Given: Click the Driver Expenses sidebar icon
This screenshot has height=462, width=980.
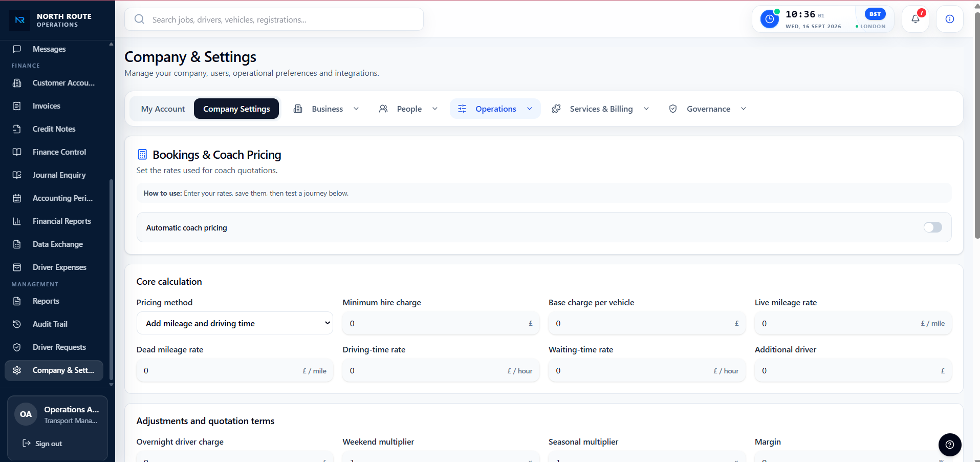Looking at the screenshot, I should click(x=17, y=267).
